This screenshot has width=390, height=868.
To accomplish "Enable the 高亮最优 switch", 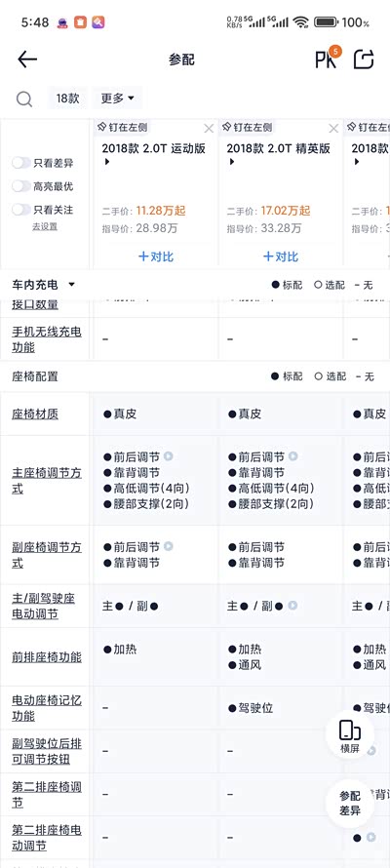I will point(21,186).
